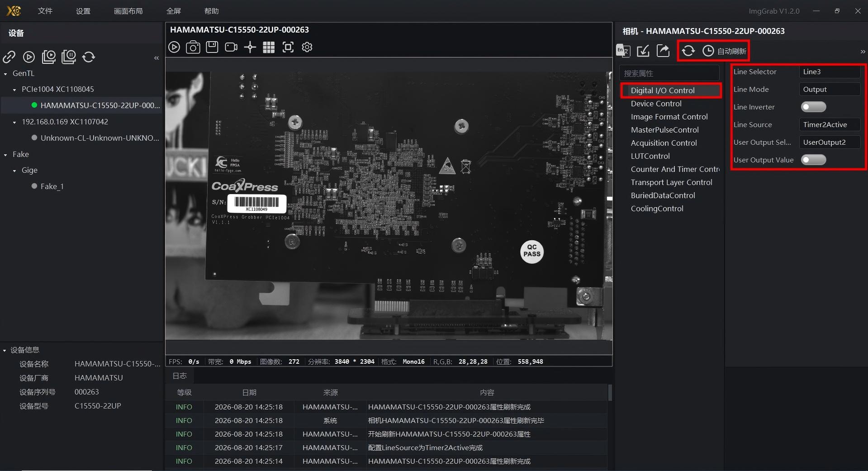Select Digital I/O Control category
The width and height of the screenshot is (868, 471).
(x=671, y=90)
